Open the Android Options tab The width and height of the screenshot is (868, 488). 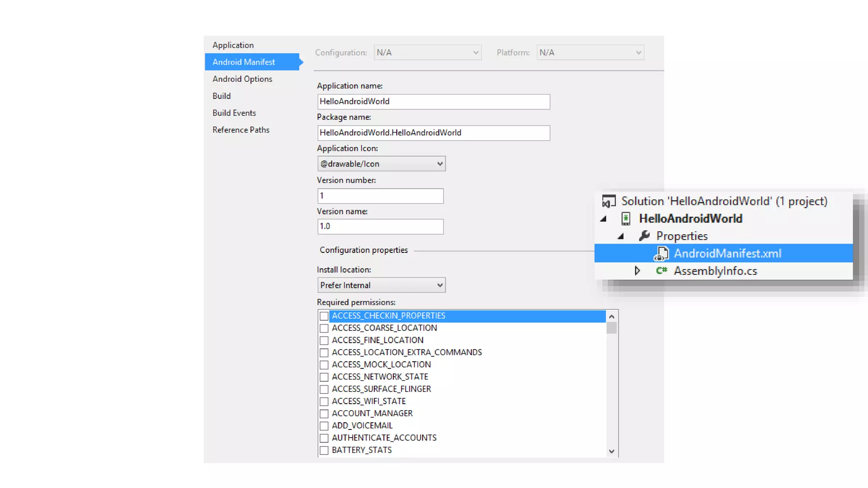point(242,79)
